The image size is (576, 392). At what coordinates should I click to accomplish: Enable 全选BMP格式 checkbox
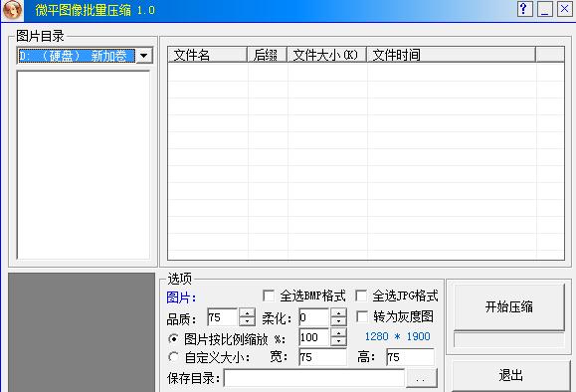269,295
